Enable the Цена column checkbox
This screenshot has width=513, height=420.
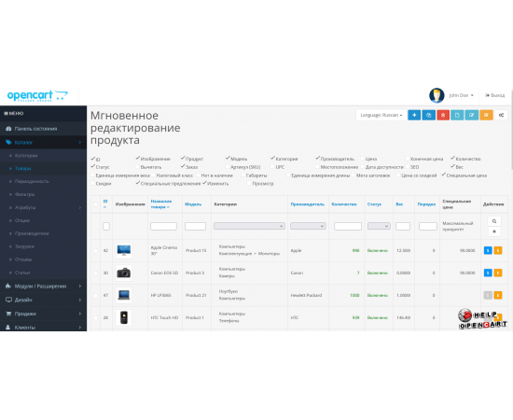point(363,159)
